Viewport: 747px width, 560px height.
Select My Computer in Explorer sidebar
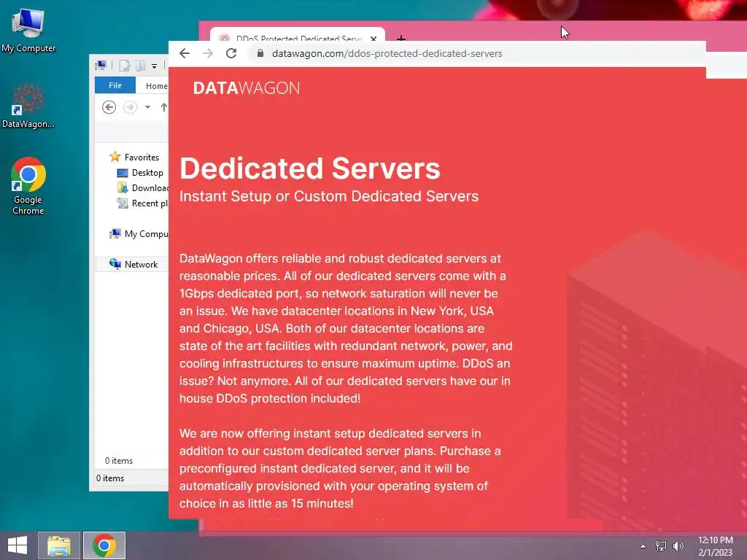pyautogui.click(x=139, y=234)
